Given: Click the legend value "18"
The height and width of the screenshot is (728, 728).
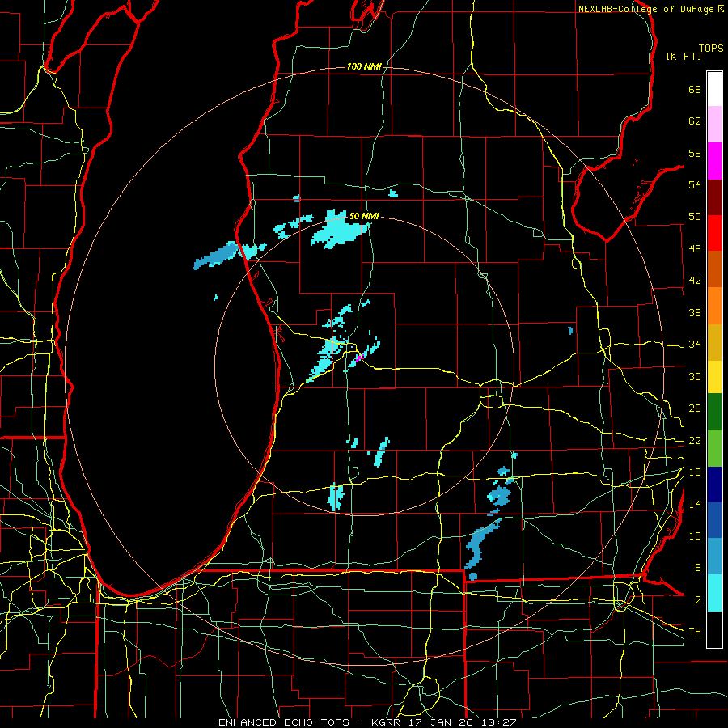Looking at the screenshot, I should (695, 472).
